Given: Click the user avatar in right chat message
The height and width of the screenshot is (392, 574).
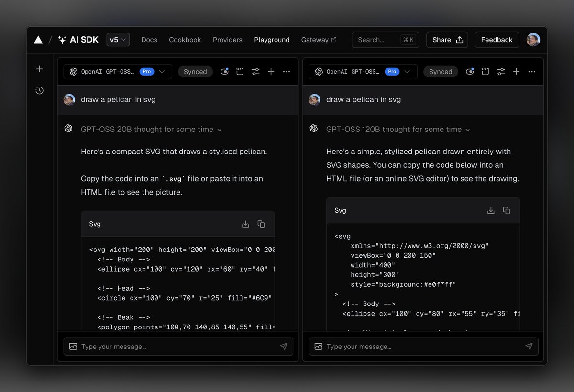Looking at the screenshot, I should (315, 99).
